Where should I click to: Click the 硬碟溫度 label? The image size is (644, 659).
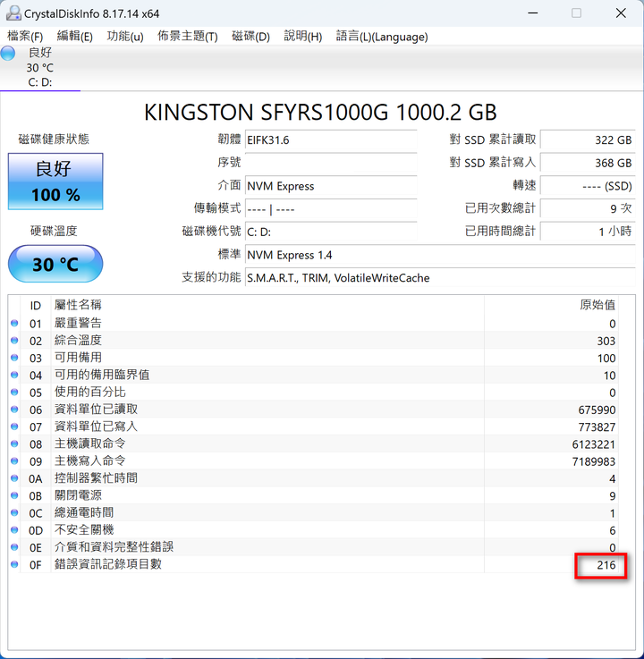[54, 231]
